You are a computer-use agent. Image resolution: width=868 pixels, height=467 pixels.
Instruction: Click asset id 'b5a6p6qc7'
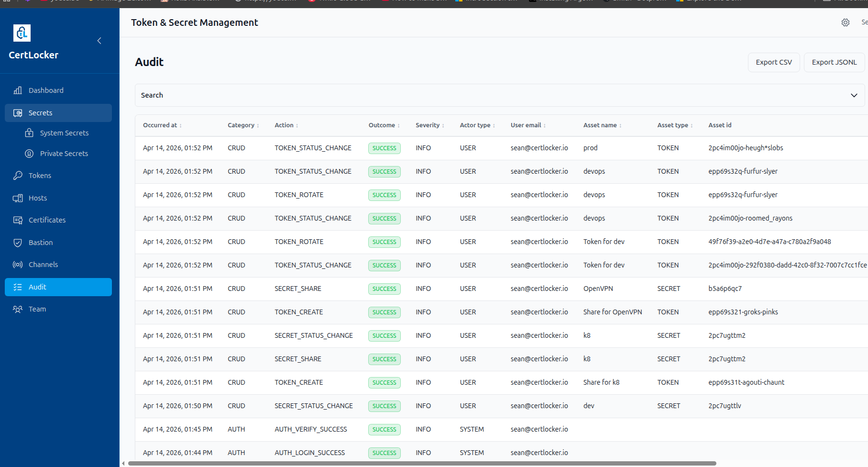[725, 289]
